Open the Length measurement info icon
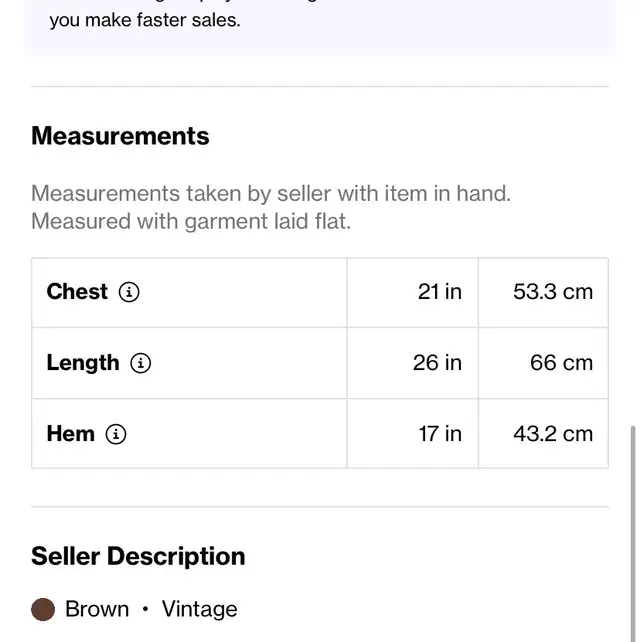This screenshot has height=642, width=640. (x=140, y=363)
